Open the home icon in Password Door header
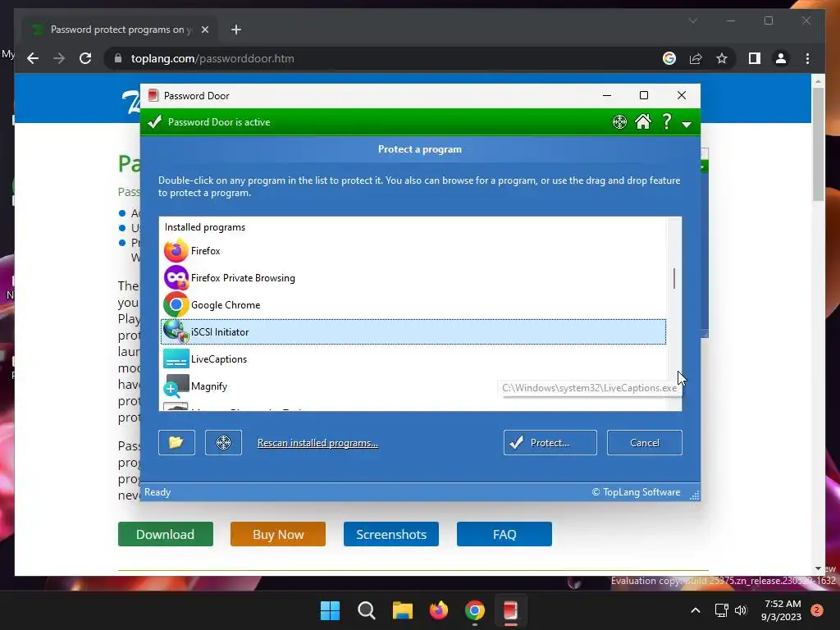Viewport: 840px width, 630px height. click(x=643, y=121)
